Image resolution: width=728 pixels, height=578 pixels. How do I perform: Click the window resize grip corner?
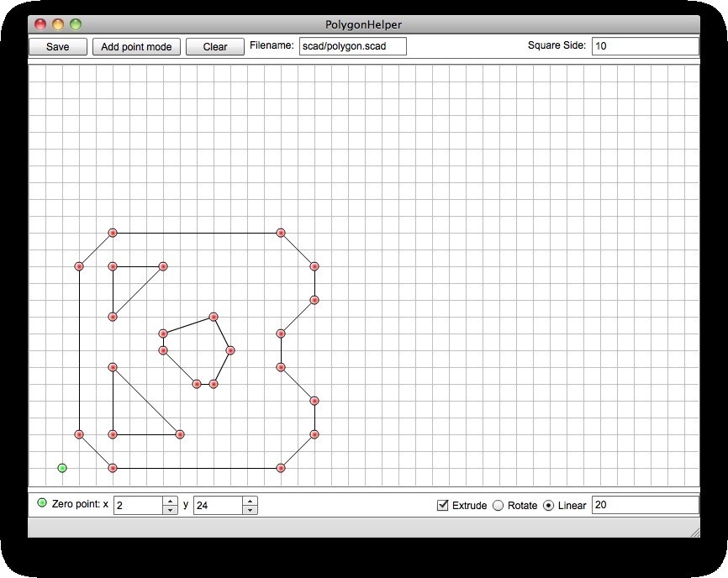pyautogui.click(x=695, y=533)
